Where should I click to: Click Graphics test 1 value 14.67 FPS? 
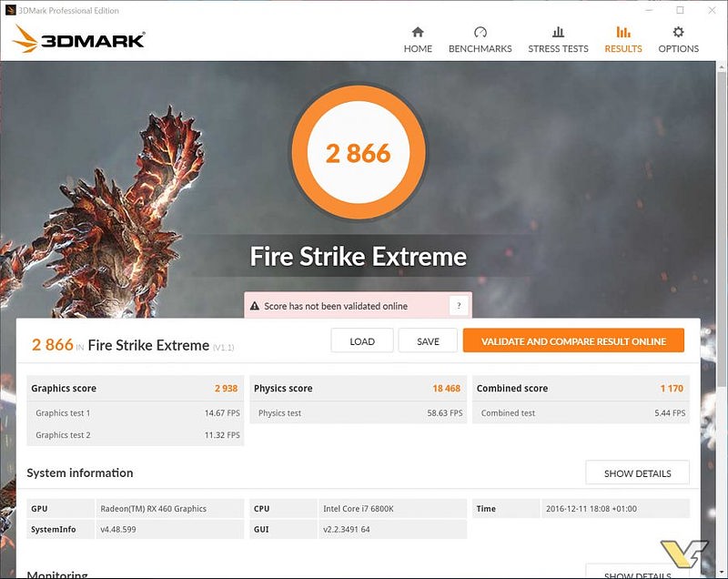[222, 412]
